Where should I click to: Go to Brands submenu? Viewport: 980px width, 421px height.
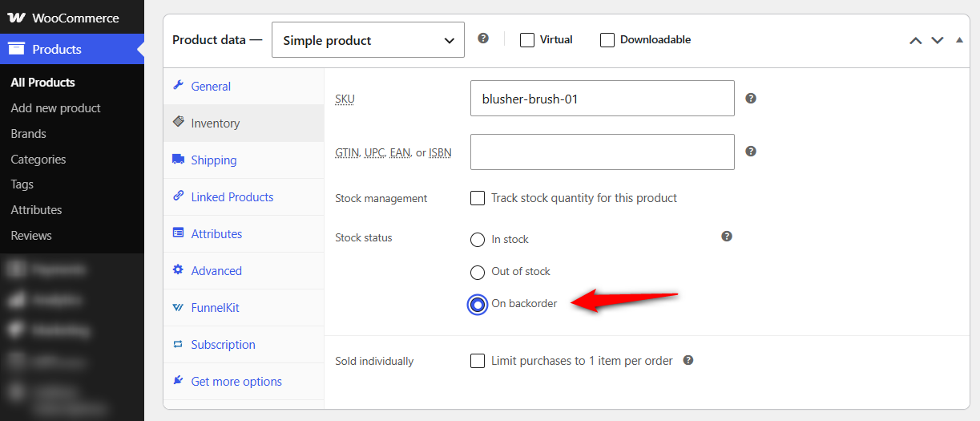point(28,133)
